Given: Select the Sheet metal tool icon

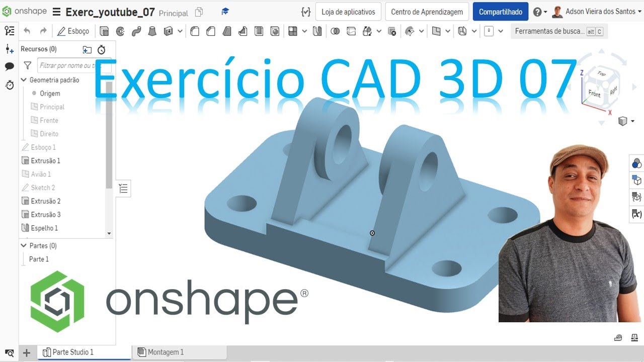Looking at the screenshot, I should point(462,31).
